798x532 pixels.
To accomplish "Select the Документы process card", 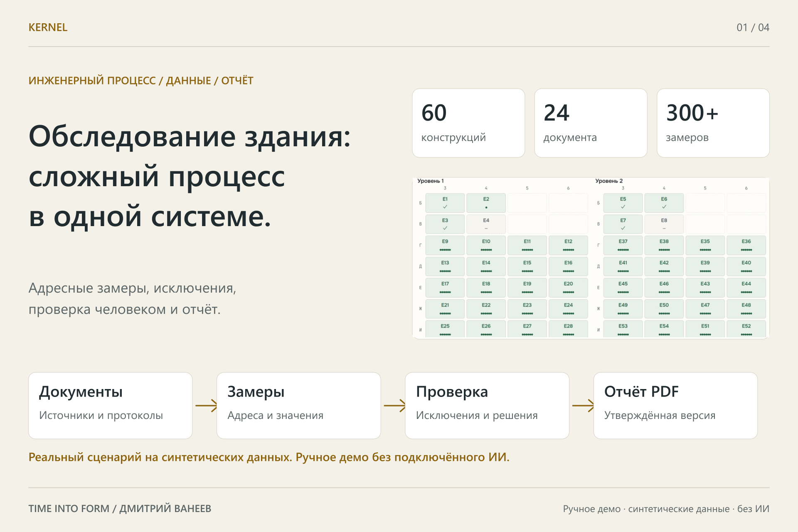I will click(x=110, y=406).
